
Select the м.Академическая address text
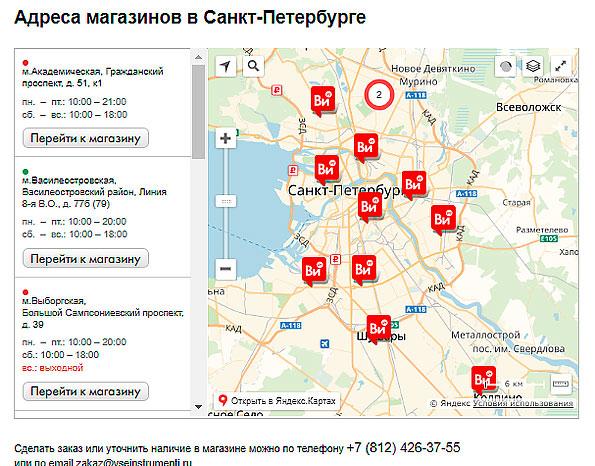tap(93, 77)
